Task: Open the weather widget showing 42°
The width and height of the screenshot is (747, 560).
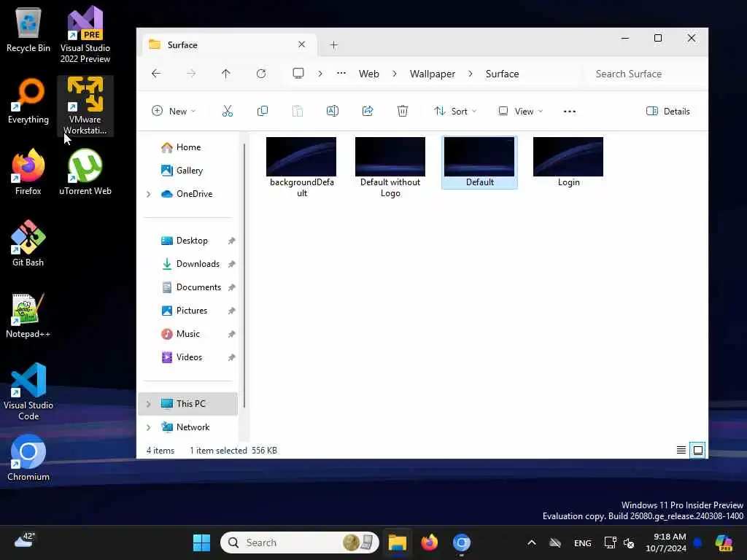Action: pyautogui.click(x=25, y=540)
